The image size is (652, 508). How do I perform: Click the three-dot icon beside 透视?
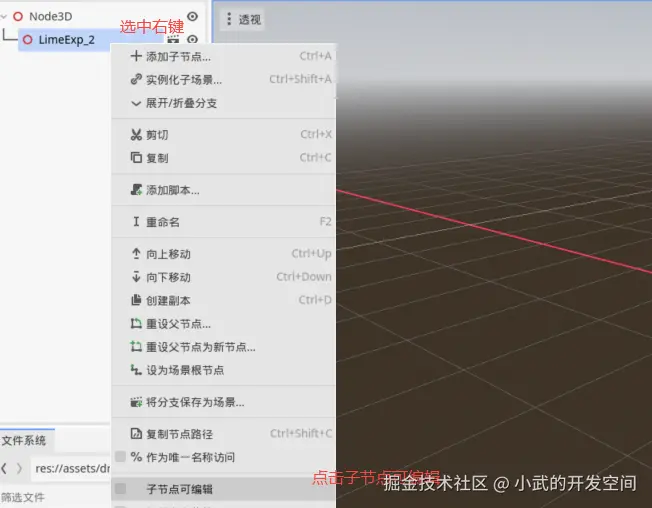pos(229,19)
